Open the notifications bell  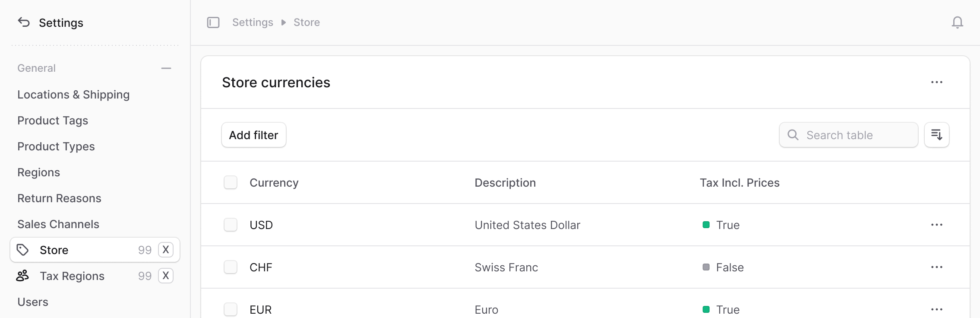(x=957, y=22)
